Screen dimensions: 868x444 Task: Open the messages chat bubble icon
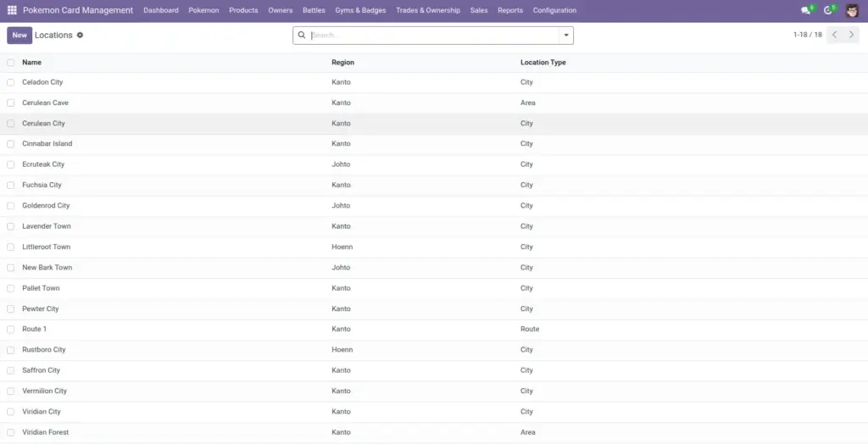point(805,10)
